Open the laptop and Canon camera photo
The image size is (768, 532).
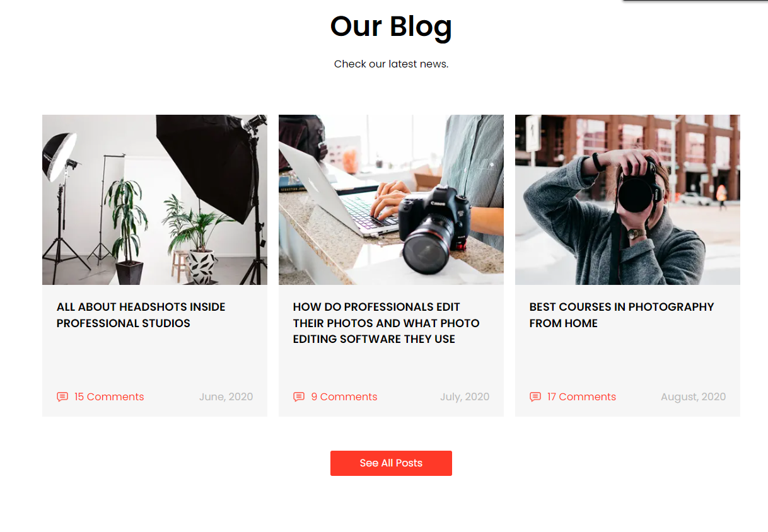391,200
